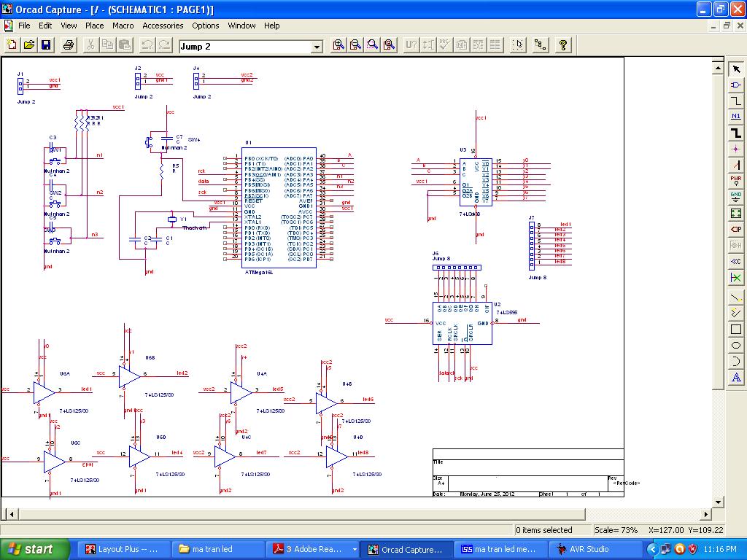The height and width of the screenshot is (560, 747).
Task: Select the Place Polyline tool
Action: 736,314
